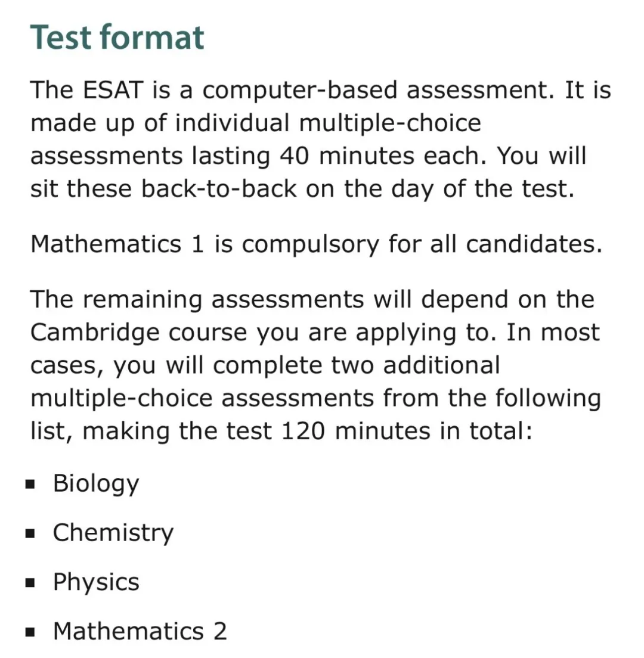Select the Mathematics 2 list item
The height and width of the screenshot is (658, 644).
point(140,631)
